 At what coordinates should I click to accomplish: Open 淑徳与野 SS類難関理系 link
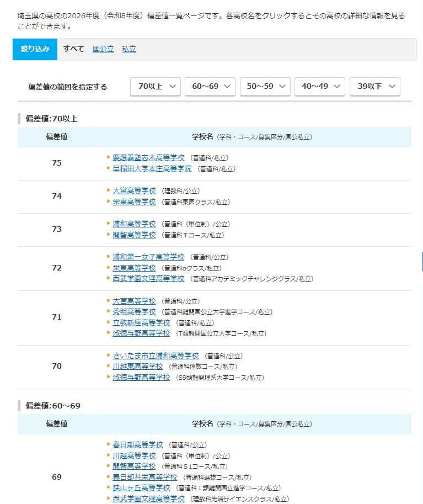click(x=141, y=378)
